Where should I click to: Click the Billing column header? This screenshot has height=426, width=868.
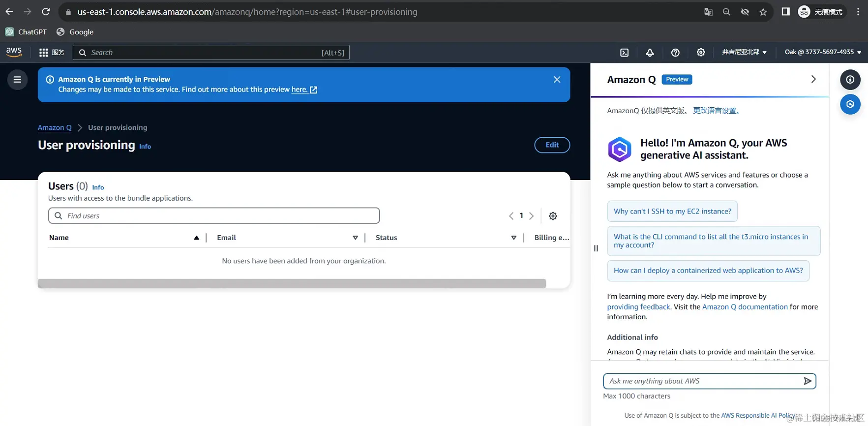tap(552, 238)
